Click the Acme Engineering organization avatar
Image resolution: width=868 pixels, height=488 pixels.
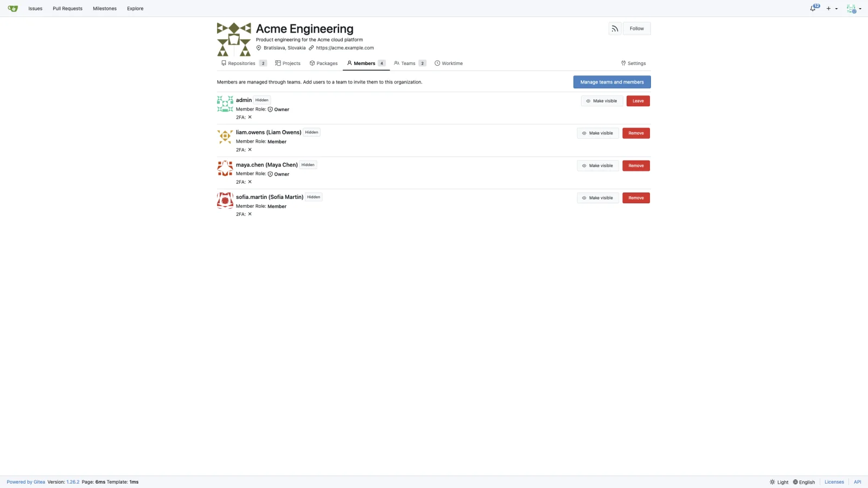(234, 40)
